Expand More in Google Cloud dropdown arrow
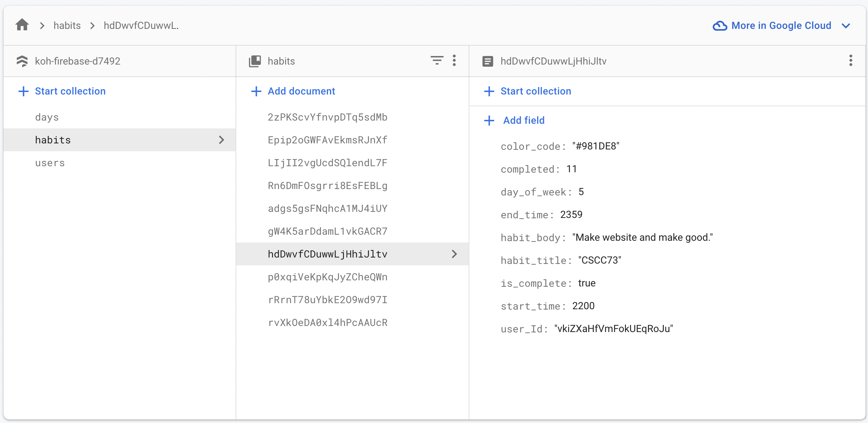The height and width of the screenshot is (423, 868). pyautogui.click(x=846, y=26)
